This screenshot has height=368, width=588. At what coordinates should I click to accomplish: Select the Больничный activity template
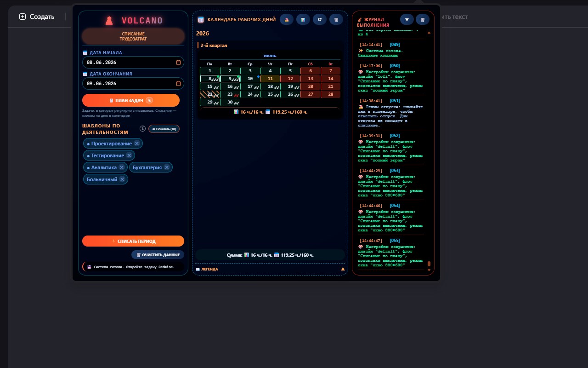(102, 179)
